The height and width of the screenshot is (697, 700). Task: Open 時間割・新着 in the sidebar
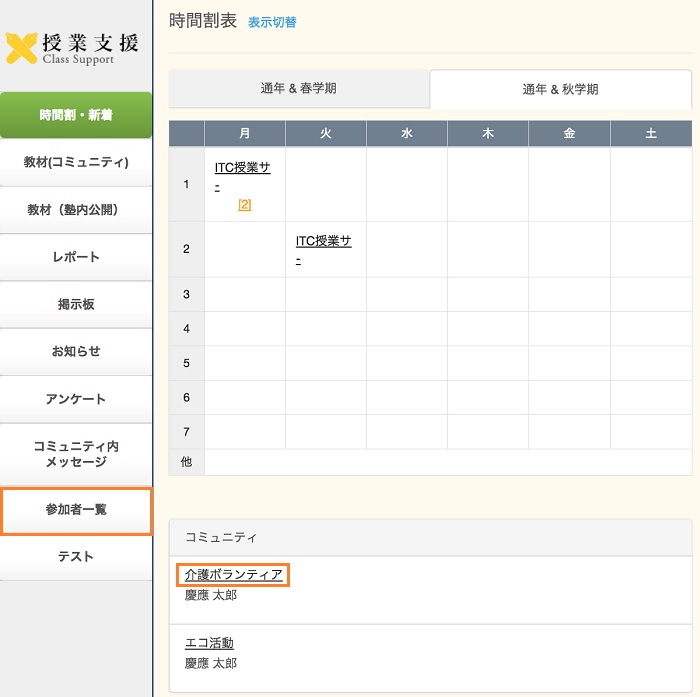tap(76, 115)
